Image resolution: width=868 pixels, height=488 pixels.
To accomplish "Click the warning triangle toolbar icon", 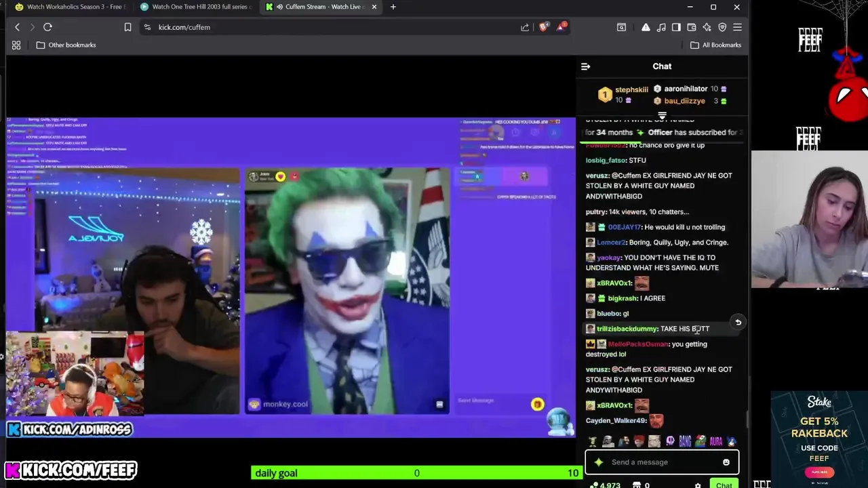I will tap(646, 27).
